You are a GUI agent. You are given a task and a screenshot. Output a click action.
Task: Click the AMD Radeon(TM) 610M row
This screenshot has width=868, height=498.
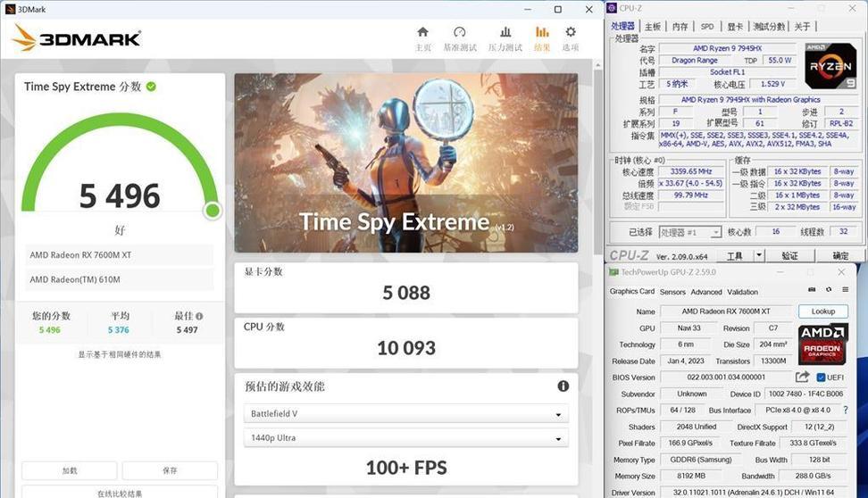(119, 279)
